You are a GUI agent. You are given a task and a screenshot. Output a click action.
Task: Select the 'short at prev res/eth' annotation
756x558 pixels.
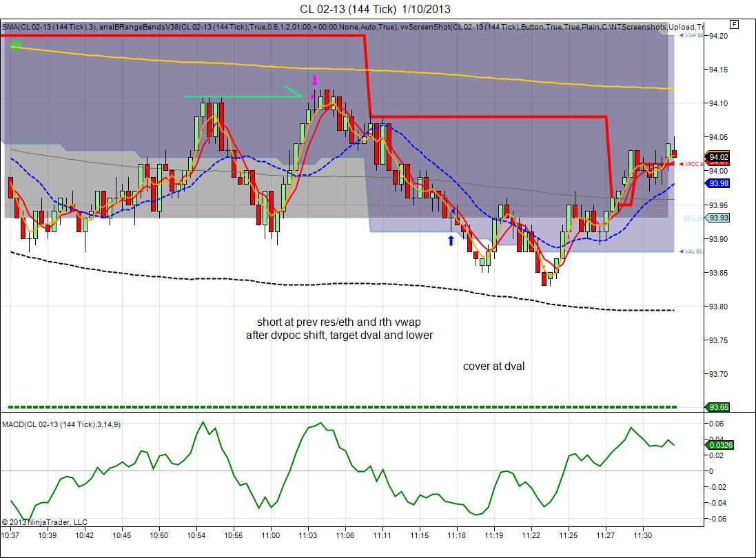tap(339, 329)
